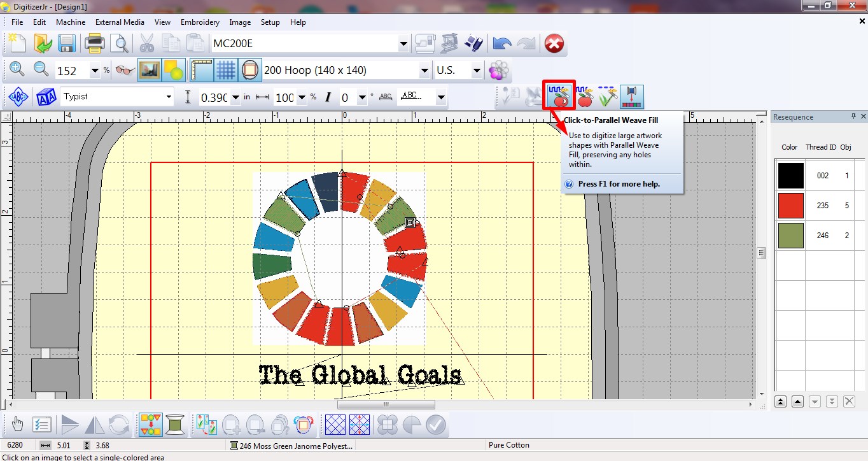Screen dimensions: 868x461
Task: Click the thread spool icon
Action: [x=175, y=424]
